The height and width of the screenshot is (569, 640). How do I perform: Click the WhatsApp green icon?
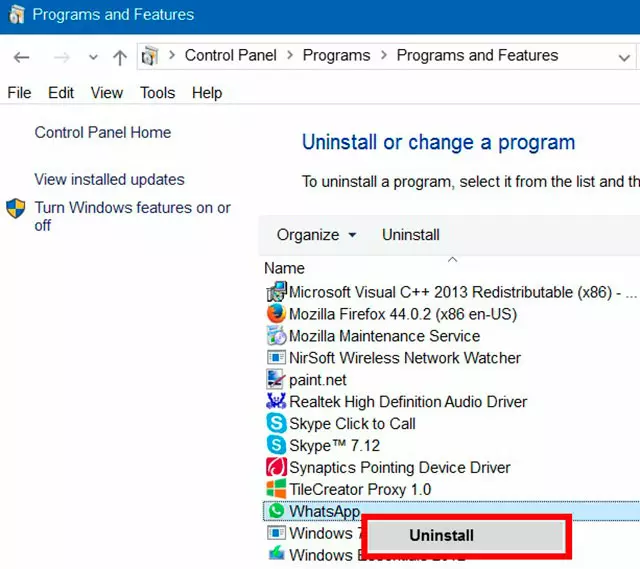pyautogui.click(x=277, y=511)
